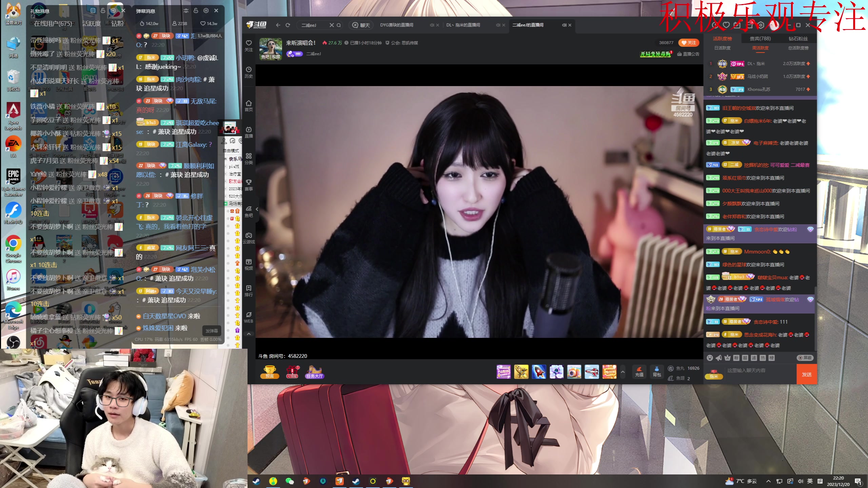Viewport: 868px width, 488px height.
Task: Click the 充值 recharge icon
Action: point(639,371)
